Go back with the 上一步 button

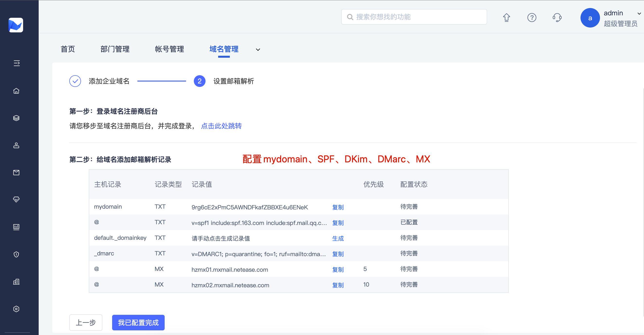(x=86, y=322)
